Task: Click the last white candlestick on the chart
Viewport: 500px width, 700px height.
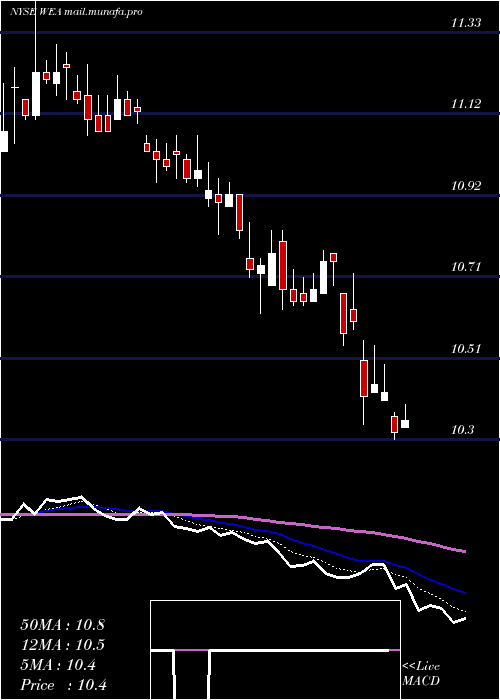Action: [405, 424]
